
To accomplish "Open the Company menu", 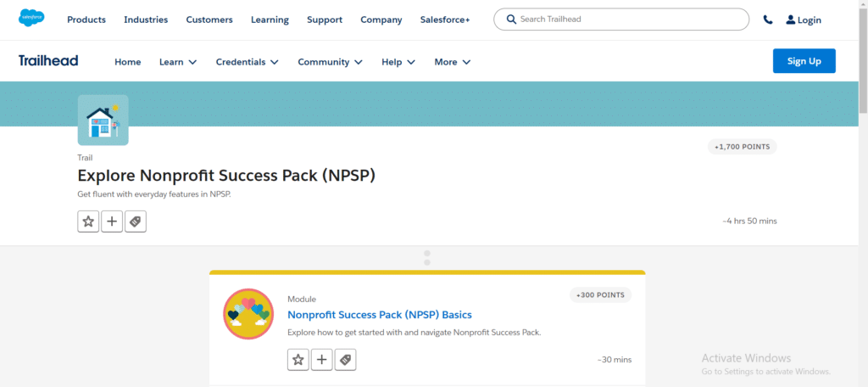I will 381,20.
